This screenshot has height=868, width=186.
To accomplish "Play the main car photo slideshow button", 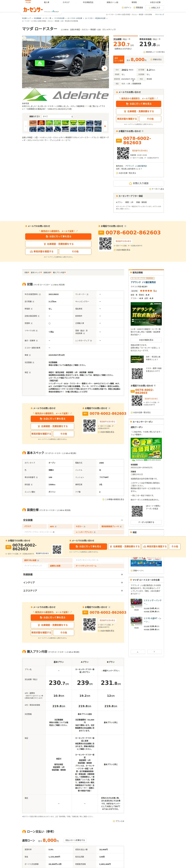I will pyautogui.click(x=105, y=68).
